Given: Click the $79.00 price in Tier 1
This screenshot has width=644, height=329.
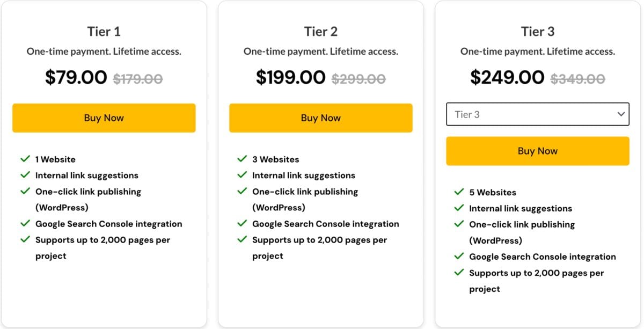Looking at the screenshot, I should [76, 77].
